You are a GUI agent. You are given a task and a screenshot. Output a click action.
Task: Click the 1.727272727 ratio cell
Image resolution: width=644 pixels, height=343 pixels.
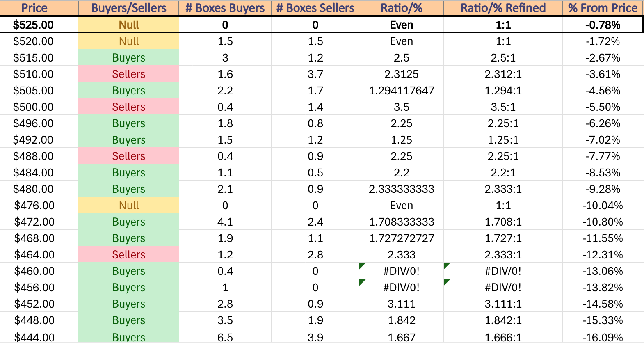[x=401, y=238]
